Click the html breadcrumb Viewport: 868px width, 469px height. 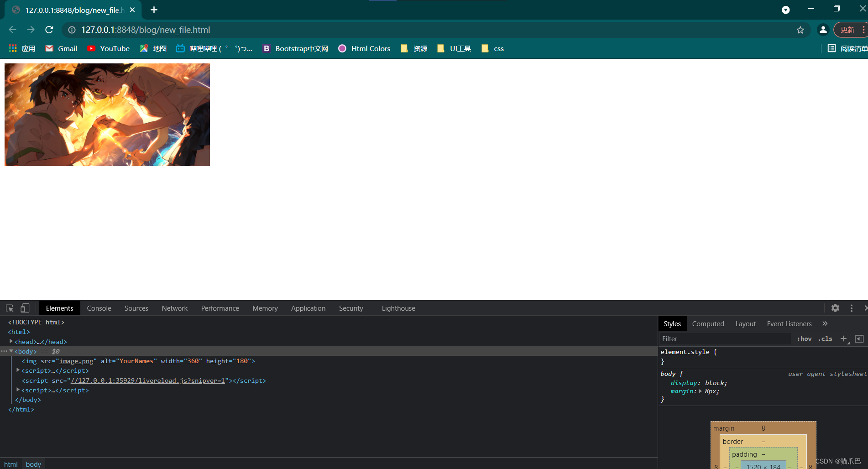11,464
